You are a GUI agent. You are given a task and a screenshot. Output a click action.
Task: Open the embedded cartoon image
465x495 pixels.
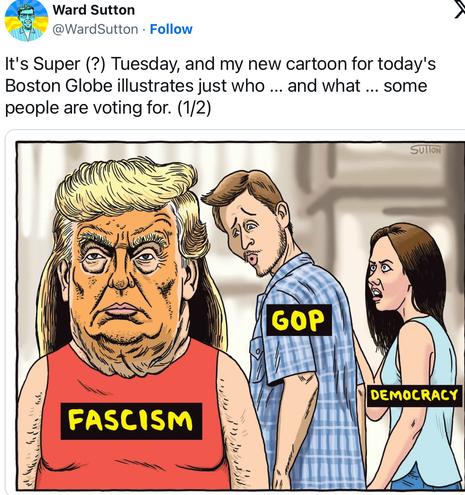pos(241,316)
